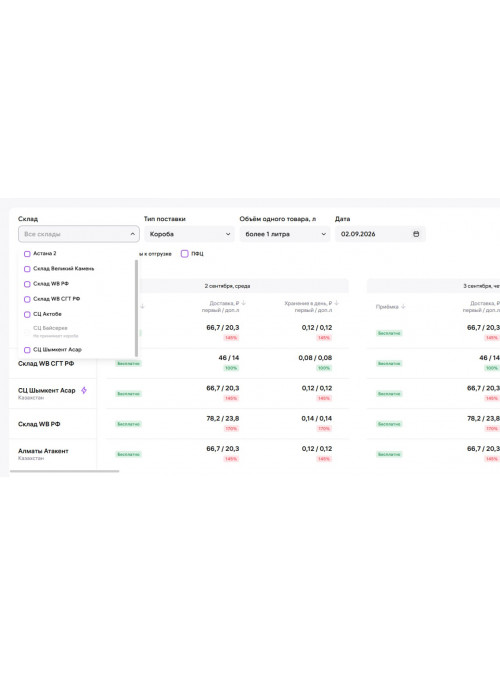
Task: Sort by Хранение в день column arrow
Action: tap(336, 303)
